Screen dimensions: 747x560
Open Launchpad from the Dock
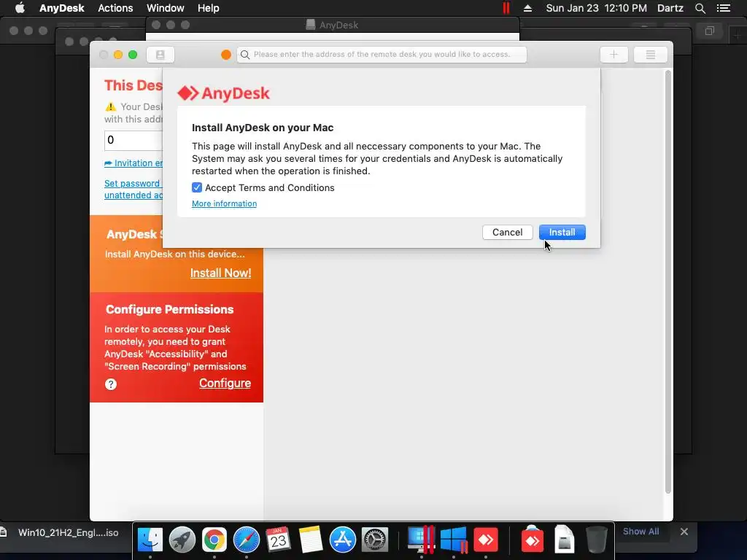(x=182, y=540)
